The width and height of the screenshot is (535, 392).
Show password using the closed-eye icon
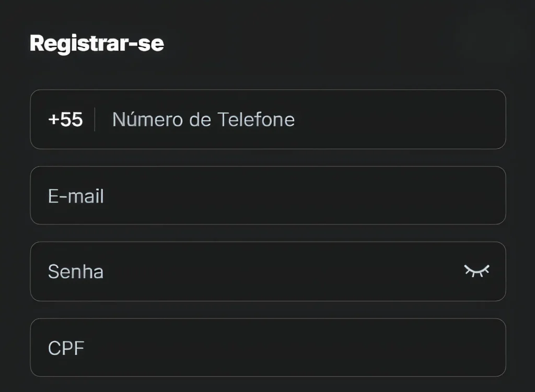coord(476,271)
